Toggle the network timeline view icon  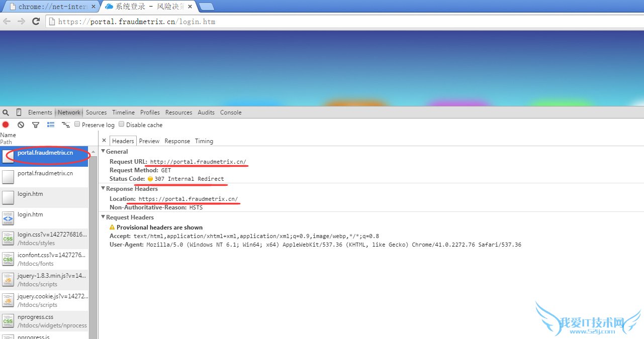(65, 125)
